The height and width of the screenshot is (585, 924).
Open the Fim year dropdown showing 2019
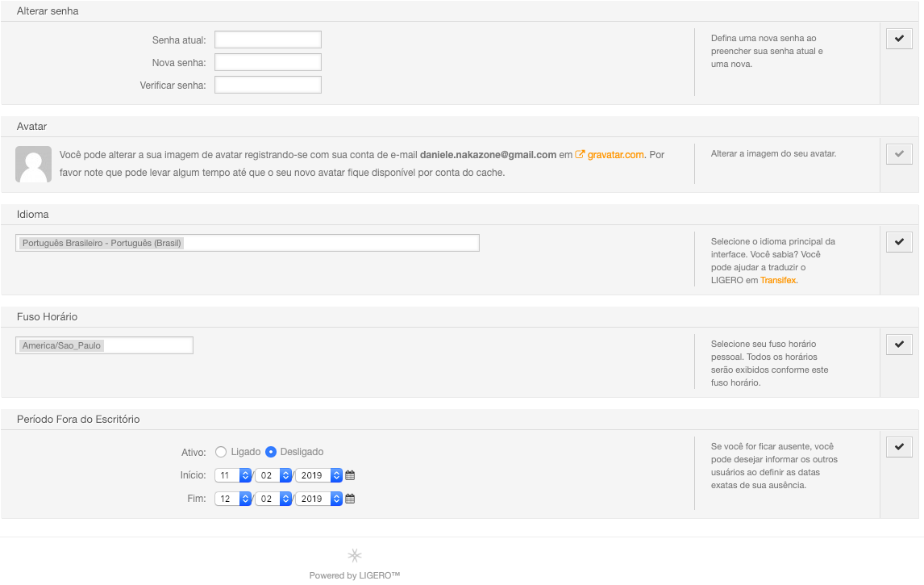click(318, 499)
